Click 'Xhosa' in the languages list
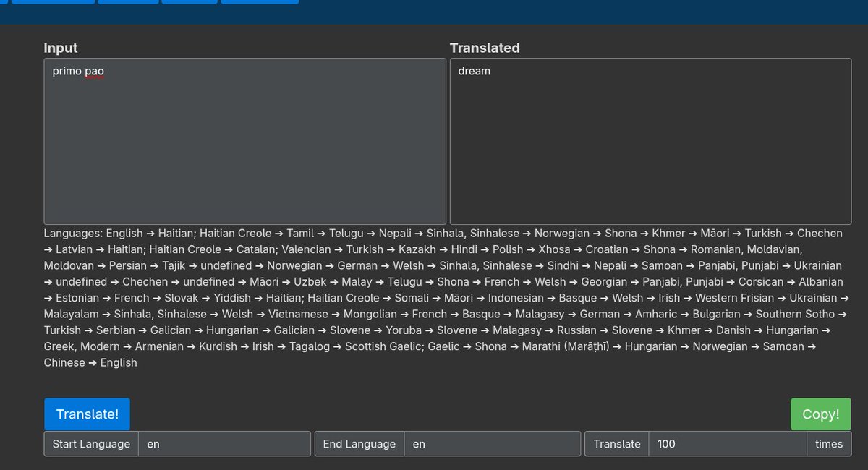Image resolution: width=868 pixels, height=470 pixels. pos(555,249)
